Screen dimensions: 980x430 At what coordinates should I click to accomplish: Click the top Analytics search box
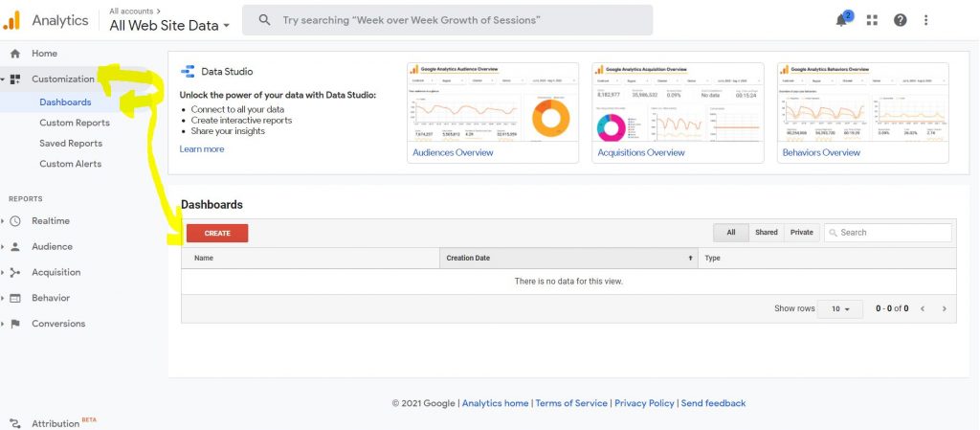coord(448,20)
